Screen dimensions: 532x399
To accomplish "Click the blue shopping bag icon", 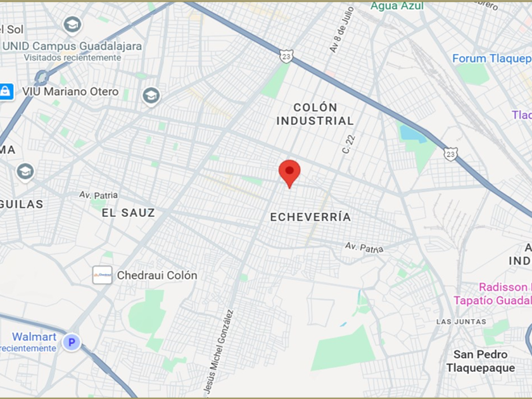I will [6, 92].
